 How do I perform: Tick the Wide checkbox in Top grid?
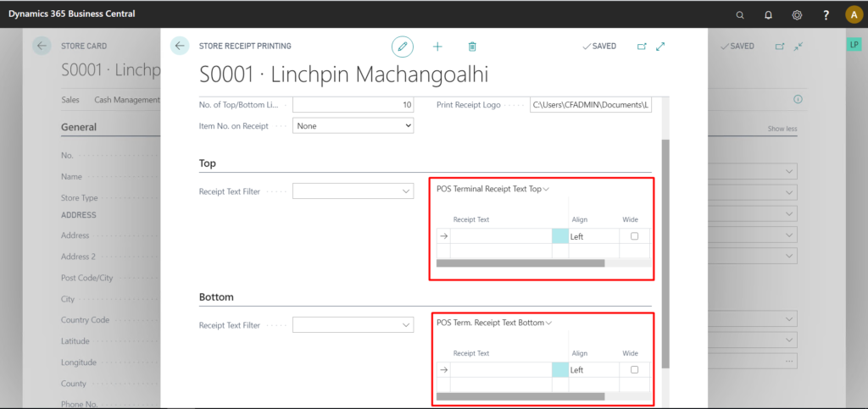634,236
